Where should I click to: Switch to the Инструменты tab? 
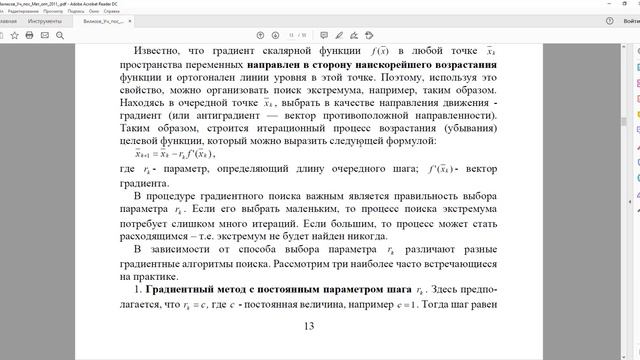(x=45, y=21)
